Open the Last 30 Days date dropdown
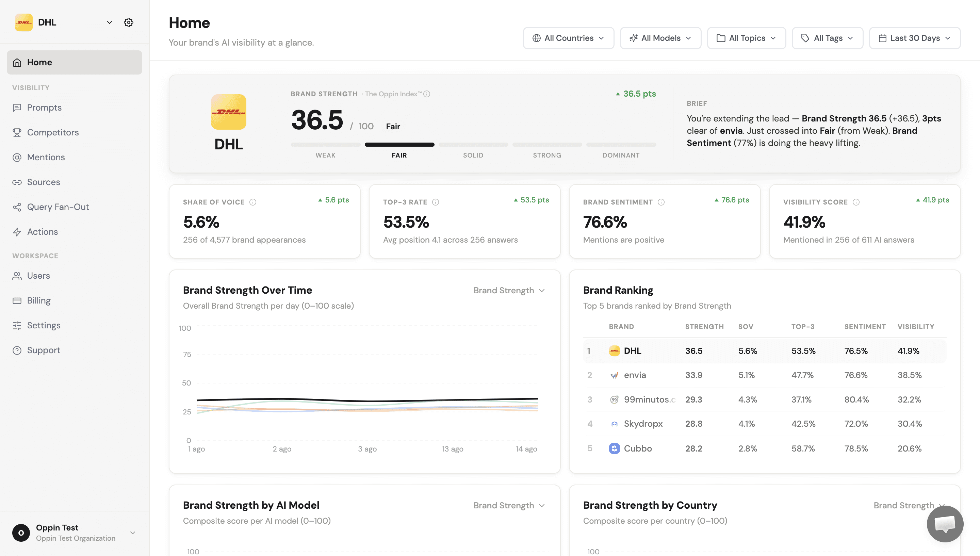The width and height of the screenshot is (980, 556). [x=915, y=38]
